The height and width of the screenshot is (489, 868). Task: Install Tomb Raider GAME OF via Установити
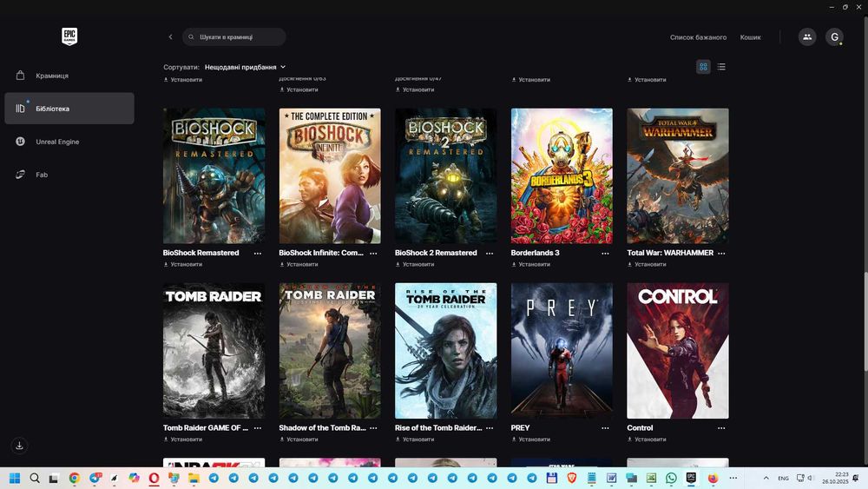click(x=183, y=439)
